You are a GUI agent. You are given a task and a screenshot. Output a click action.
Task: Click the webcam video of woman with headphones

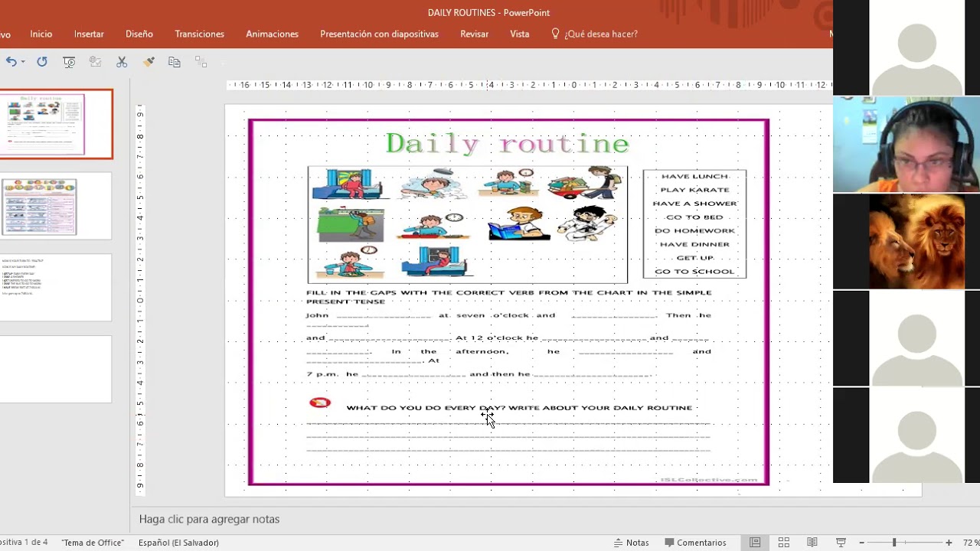click(x=906, y=144)
